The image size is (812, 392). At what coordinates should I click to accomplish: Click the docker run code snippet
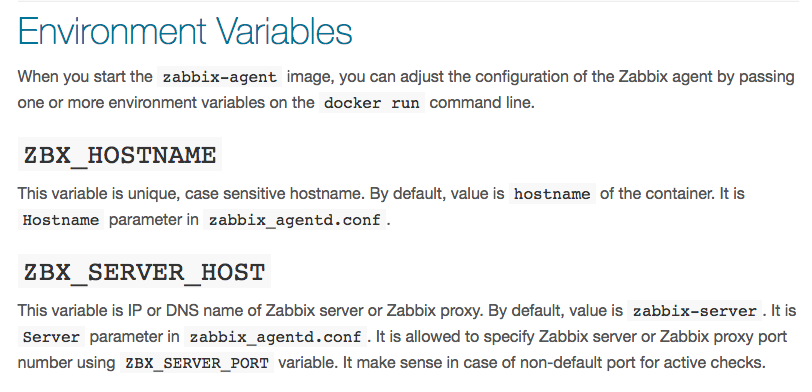click(371, 103)
